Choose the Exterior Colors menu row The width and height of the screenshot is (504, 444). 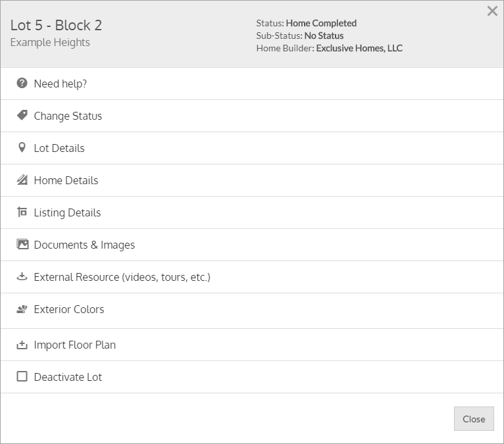[x=69, y=309]
